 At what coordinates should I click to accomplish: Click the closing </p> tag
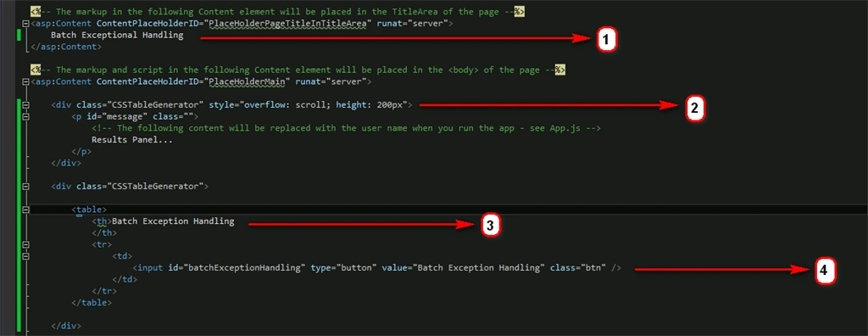(81, 151)
